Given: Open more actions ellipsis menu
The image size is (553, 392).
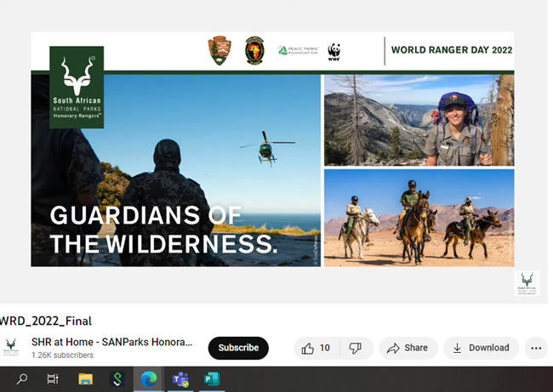Looking at the screenshot, I should (535, 348).
